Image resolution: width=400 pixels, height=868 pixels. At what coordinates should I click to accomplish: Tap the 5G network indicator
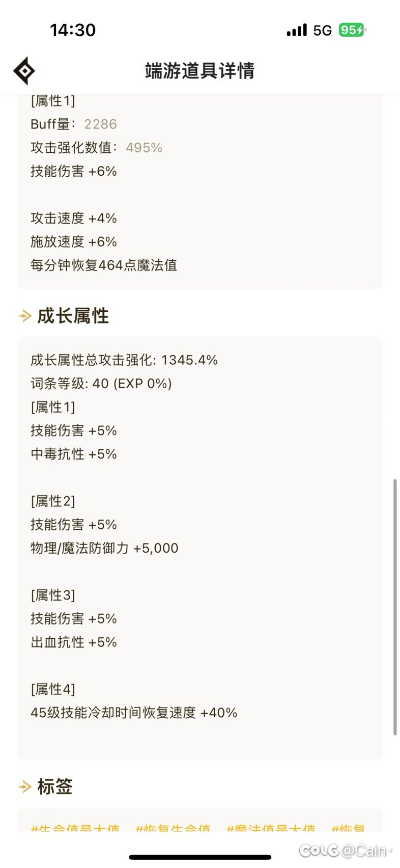point(322,31)
